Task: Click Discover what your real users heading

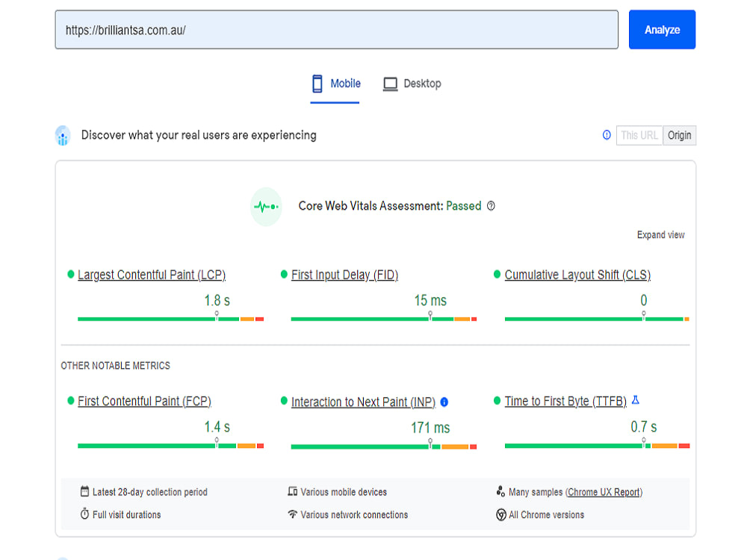Action: point(199,135)
